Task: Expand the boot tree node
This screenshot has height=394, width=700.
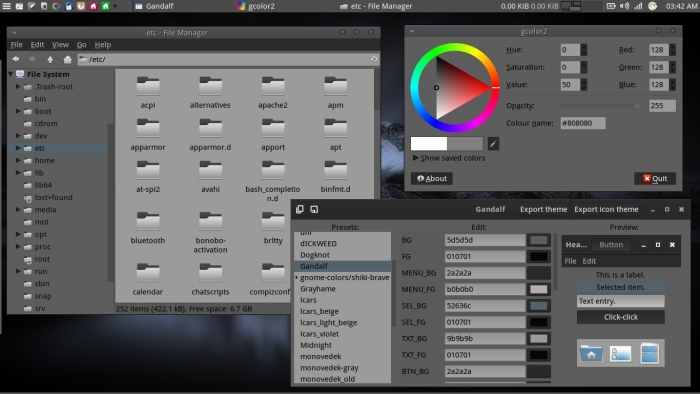Action: pyautogui.click(x=18, y=111)
